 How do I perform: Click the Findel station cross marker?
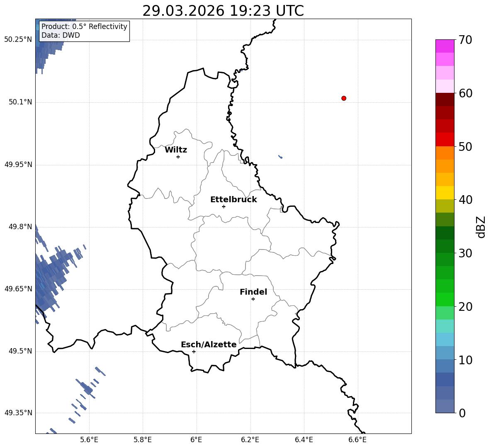coord(253,299)
